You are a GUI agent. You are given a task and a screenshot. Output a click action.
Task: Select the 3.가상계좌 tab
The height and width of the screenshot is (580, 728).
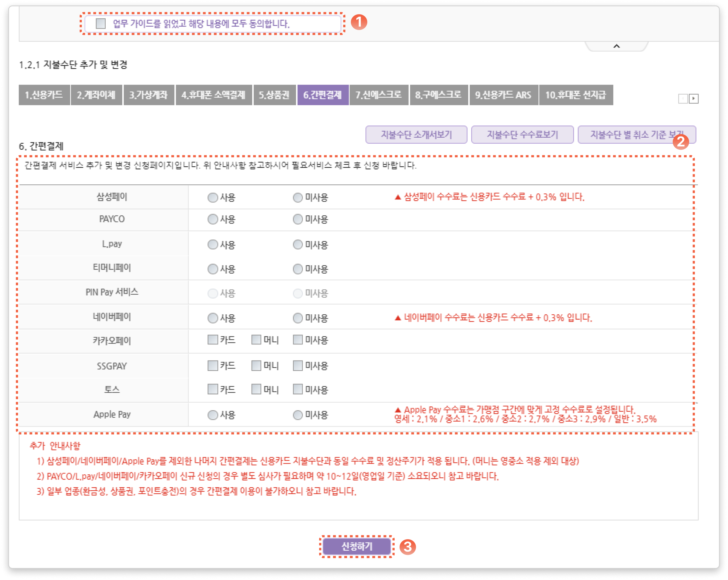tap(149, 95)
